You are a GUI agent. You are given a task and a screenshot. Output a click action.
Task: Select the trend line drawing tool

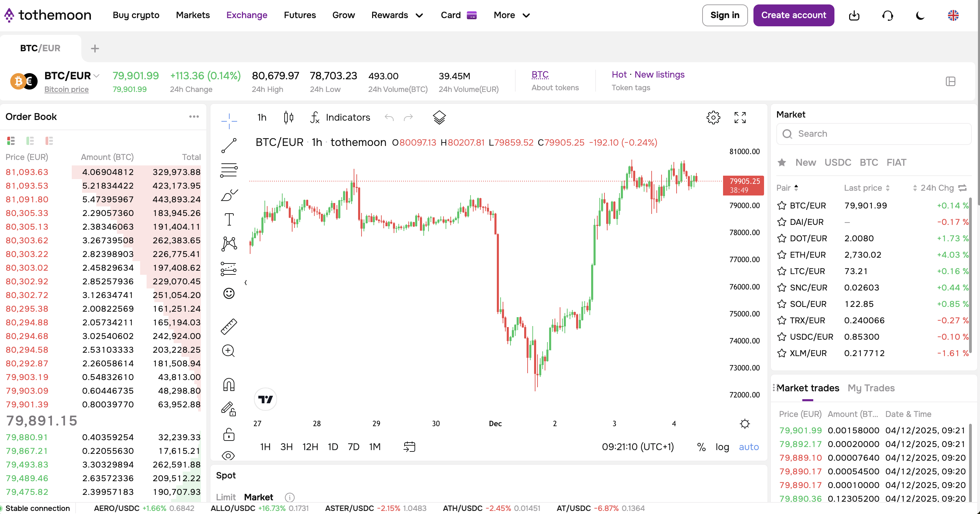[229, 146]
